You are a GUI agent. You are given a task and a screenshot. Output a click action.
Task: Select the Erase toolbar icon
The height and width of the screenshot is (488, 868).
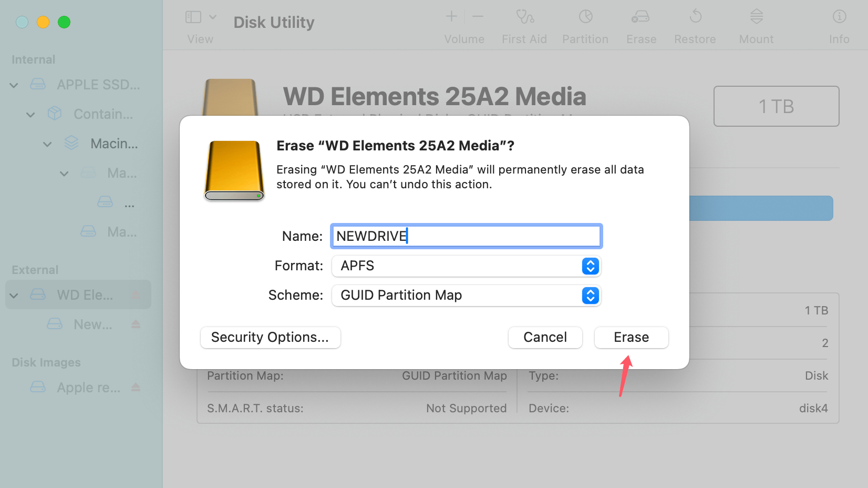[x=640, y=25]
